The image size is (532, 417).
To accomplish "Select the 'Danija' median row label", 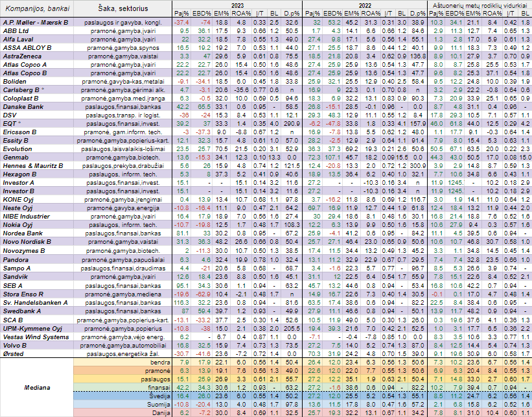I will pyautogui.click(x=123, y=413).
